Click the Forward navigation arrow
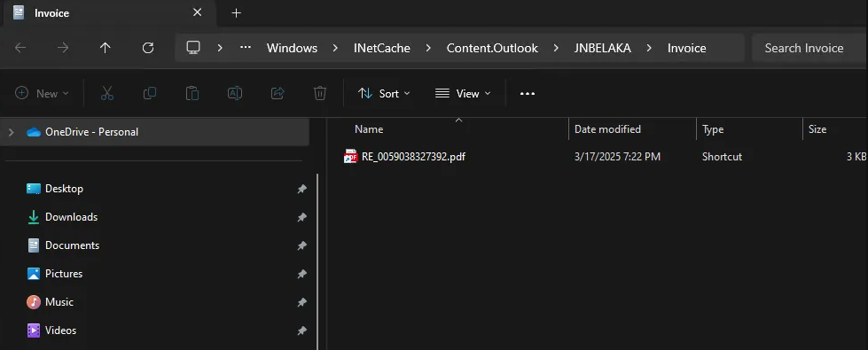Viewport: 868px width, 350px height. [63, 48]
